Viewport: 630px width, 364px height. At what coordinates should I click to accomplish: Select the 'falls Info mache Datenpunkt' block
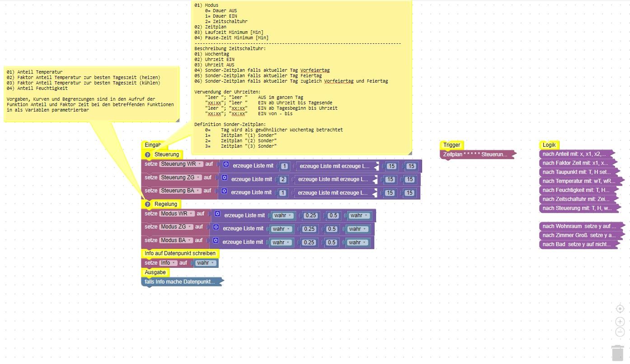(x=182, y=282)
